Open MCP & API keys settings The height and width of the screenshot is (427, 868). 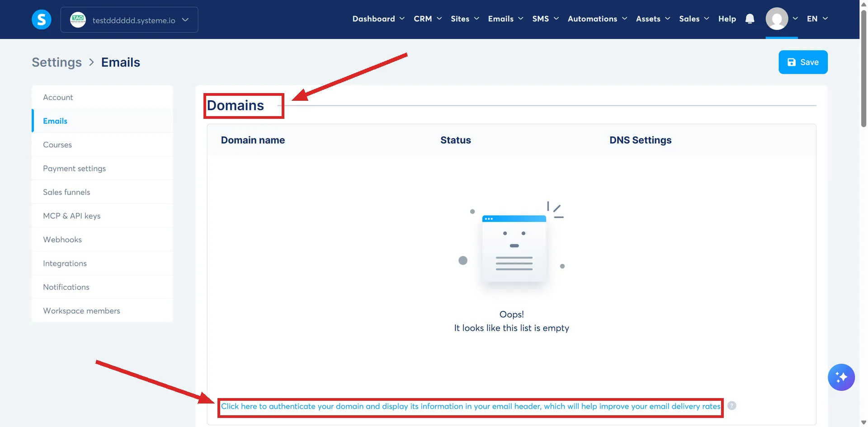102,216
